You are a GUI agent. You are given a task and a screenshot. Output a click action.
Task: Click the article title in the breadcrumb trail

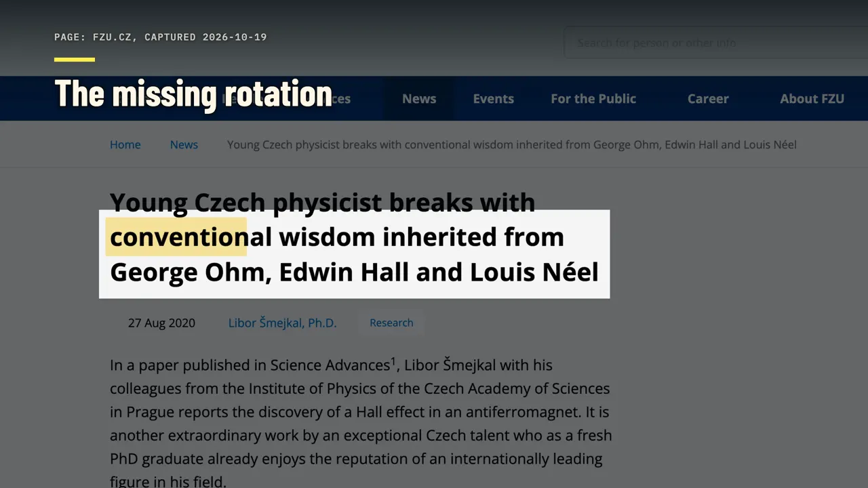click(511, 144)
